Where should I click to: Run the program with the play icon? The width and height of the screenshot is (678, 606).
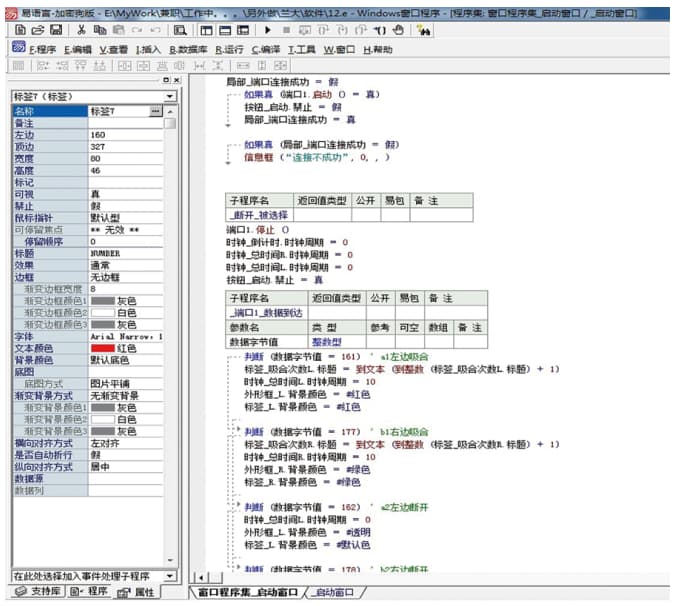(268, 30)
